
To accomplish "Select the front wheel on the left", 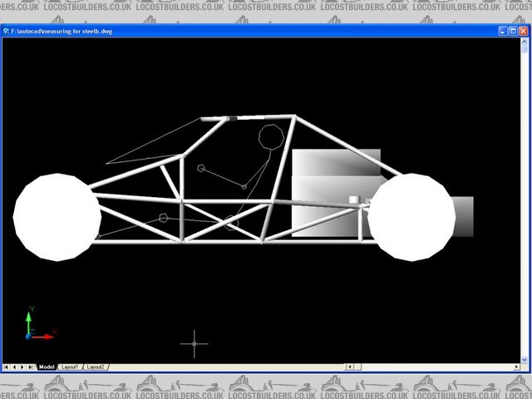I will pos(57,216).
